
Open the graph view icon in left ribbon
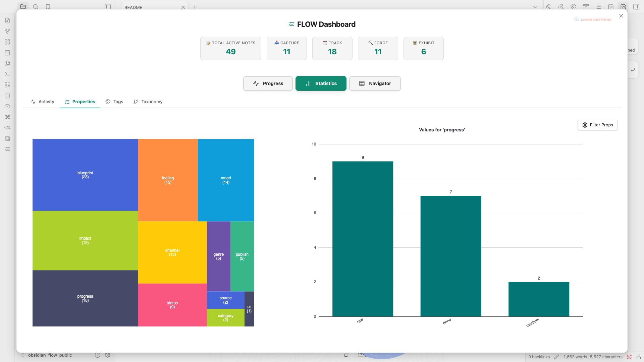click(x=7, y=31)
